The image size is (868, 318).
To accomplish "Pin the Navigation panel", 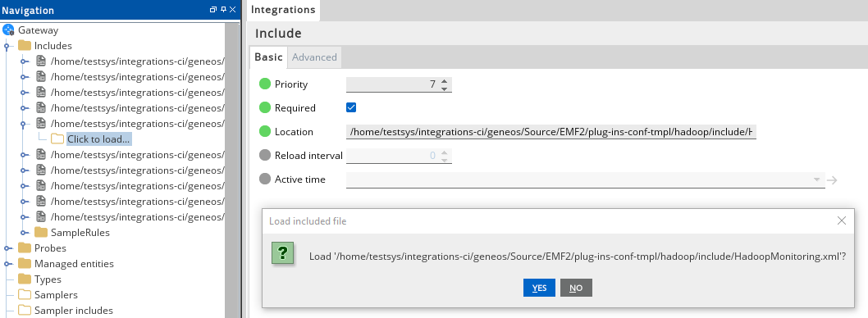I will click(x=223, y=9).
